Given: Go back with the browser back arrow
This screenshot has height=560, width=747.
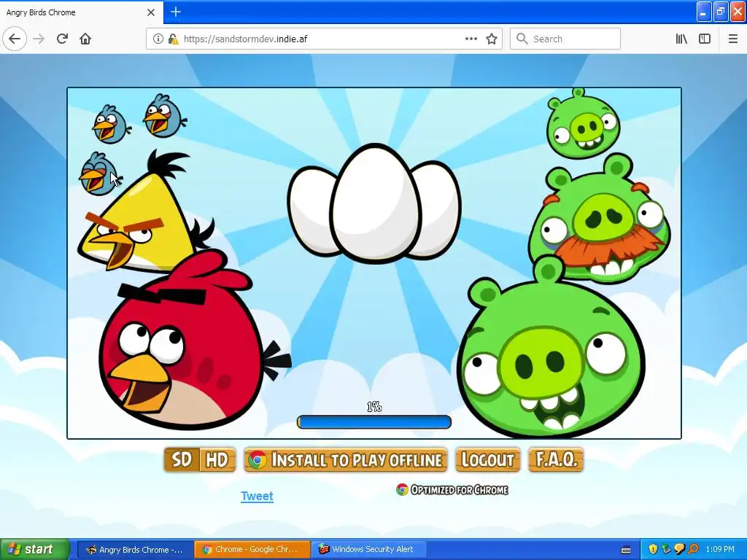Looking at the screenshot, I should coord(15,39).
